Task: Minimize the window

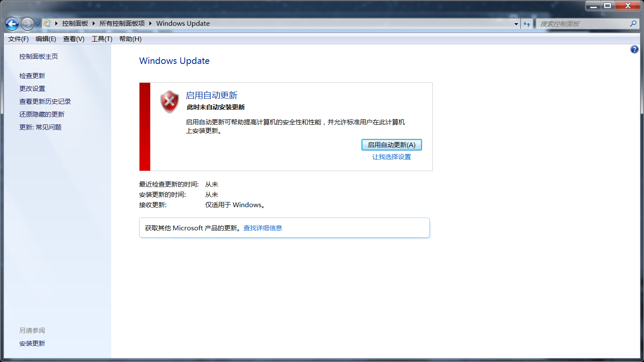Action: click(593, 6)
